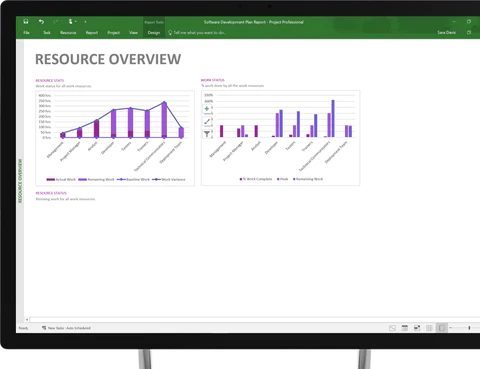This screenshot has height=369, width=480.
Task: Select the Design tab under Report Tools
Action: click(x=154, y=33)
